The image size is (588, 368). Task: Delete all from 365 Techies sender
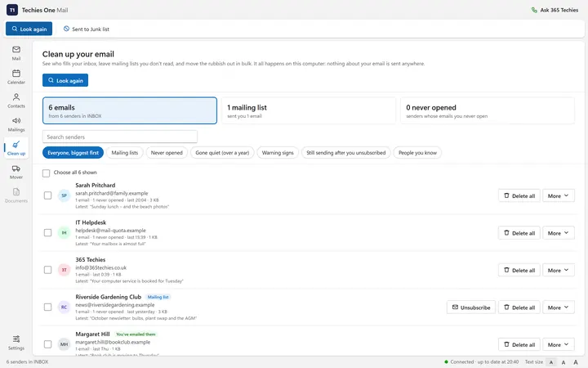[x=519, y=270]
